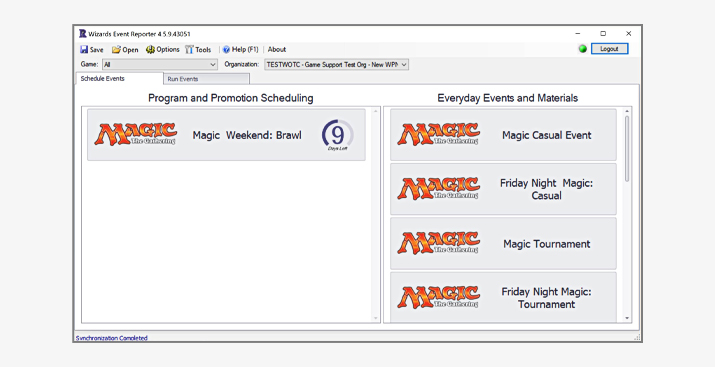Viewport: 715px width, 367px height.
Task: Click the Save floppy disk icon
Action: click(x=84, y=50)
